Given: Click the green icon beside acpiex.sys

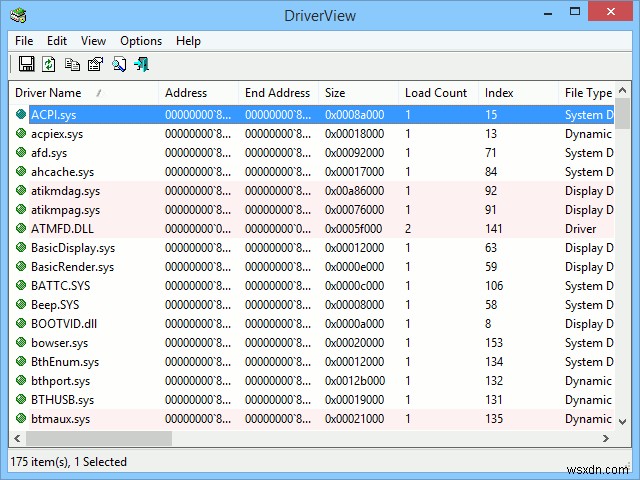Looking at the screenshot, I should pos(21,133).
